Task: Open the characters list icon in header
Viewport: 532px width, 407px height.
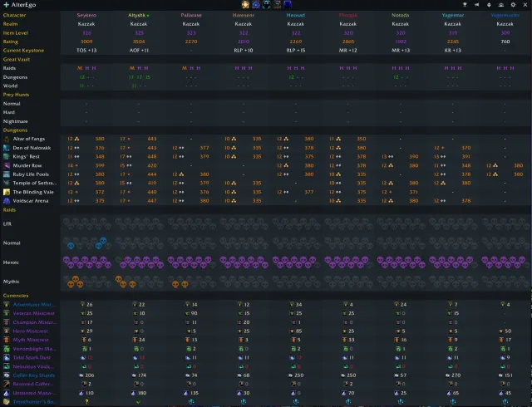Action: pos(500,5)
